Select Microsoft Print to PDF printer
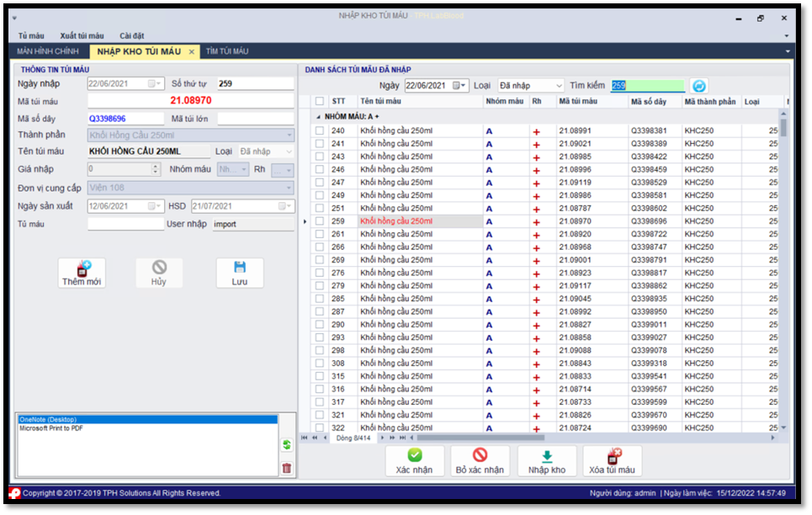Viewport: 812px width, 515px height. (x=51, y=428)
